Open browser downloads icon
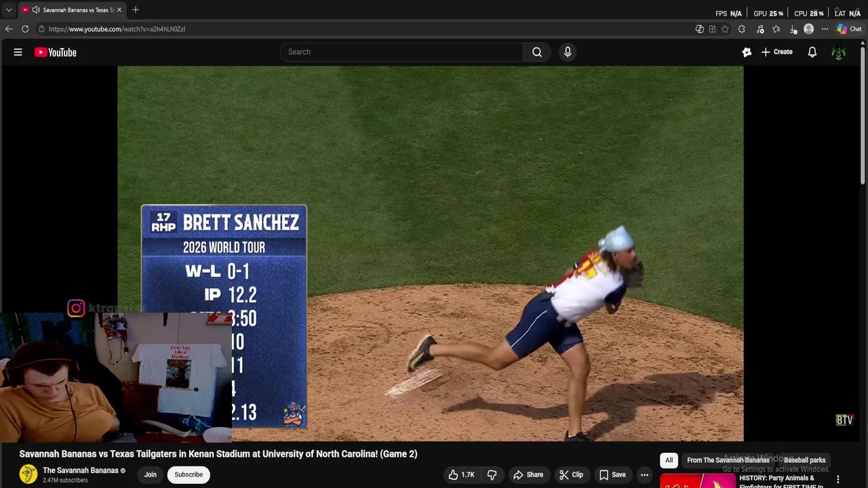This screenshot has width=868, height=488. point(793,29)
